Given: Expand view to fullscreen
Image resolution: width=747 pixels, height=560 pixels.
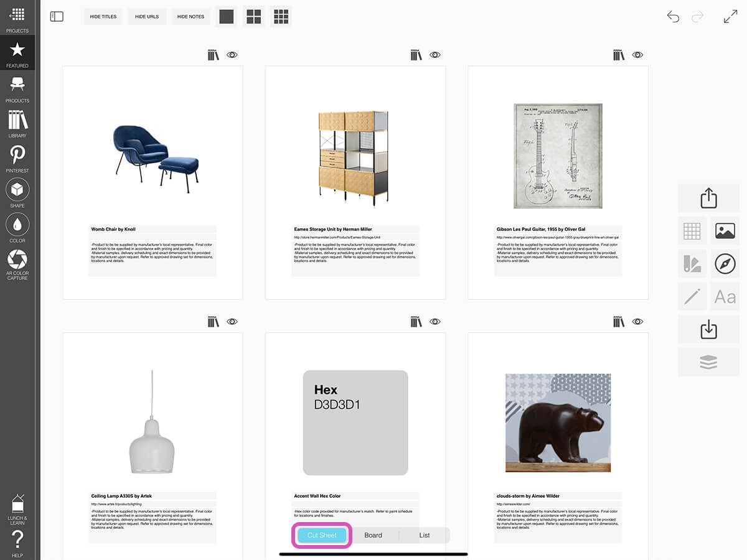Looking at the screenshot, I should (x=730, y=17).
